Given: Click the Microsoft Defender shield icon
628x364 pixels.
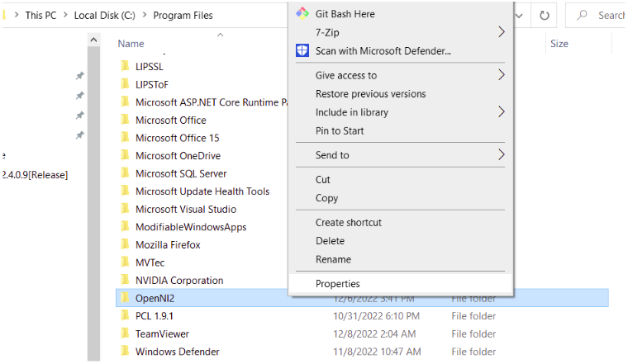Looking at the screenshot, I should pos(302,51).
